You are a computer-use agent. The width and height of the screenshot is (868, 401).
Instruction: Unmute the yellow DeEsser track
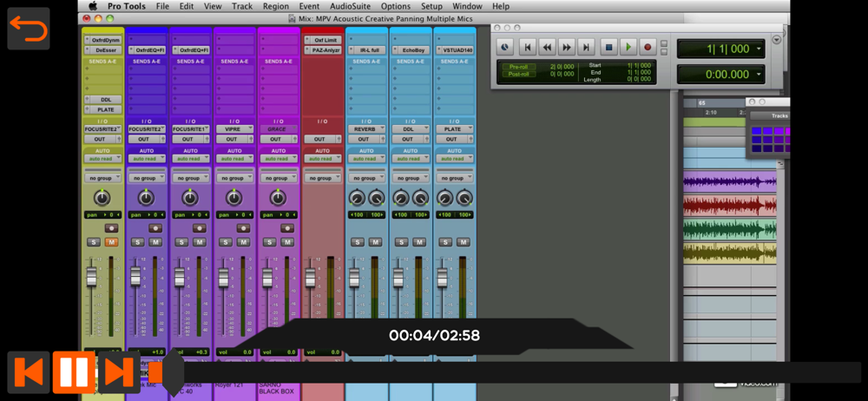pyautogui.click(x=111, y=242)
